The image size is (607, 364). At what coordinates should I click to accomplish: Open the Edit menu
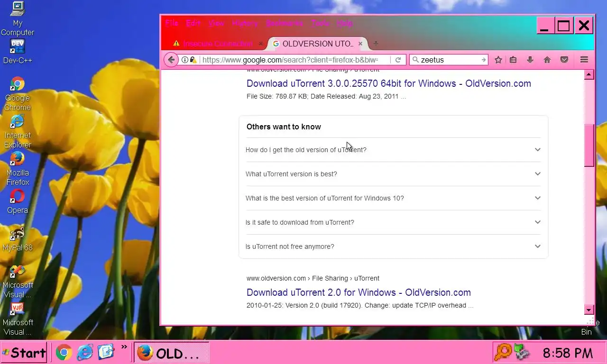pyautogui.click(x=193, y=23)
